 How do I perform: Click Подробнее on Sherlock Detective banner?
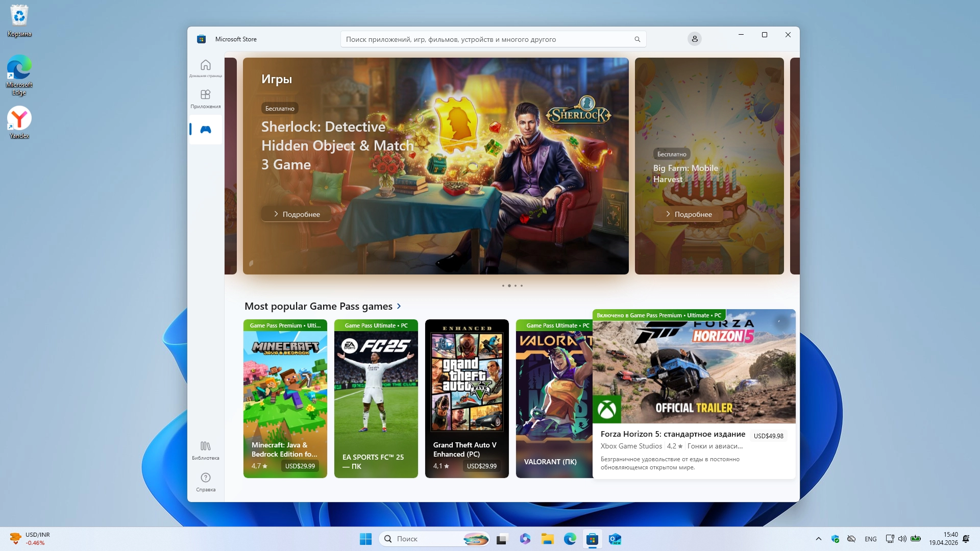click(297, 214)
